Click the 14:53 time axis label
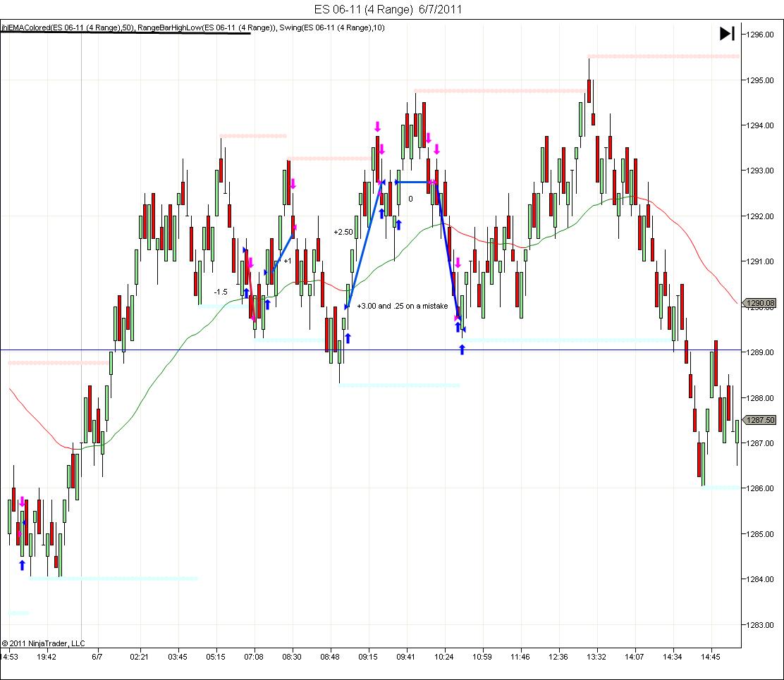 pos(9,657)
